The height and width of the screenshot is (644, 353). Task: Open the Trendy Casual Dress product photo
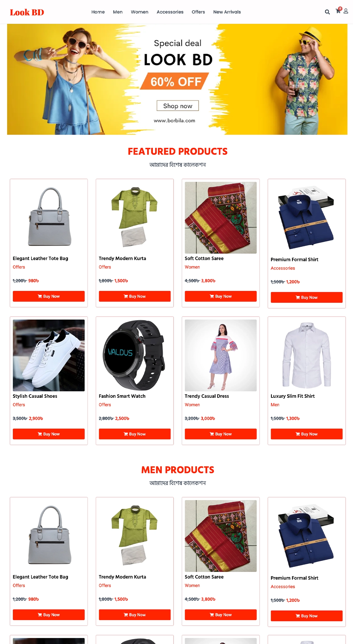point(221,355)
